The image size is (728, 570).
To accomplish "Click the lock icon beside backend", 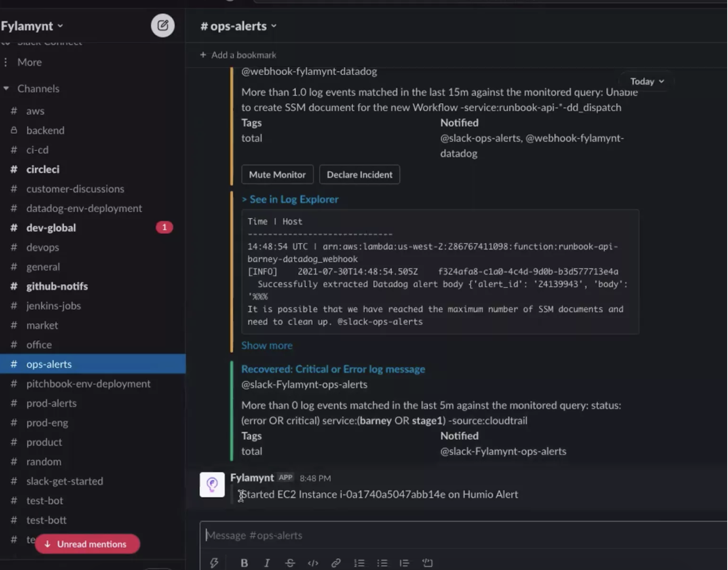I will 14,130.
